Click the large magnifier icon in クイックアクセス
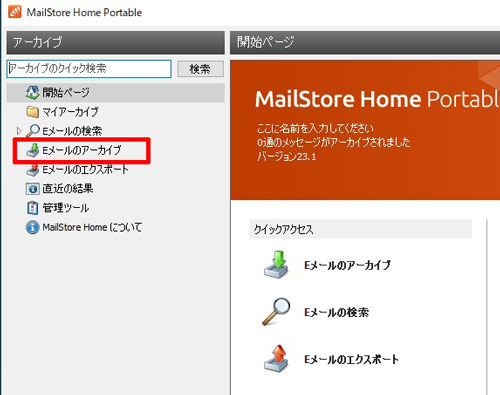 276,312
